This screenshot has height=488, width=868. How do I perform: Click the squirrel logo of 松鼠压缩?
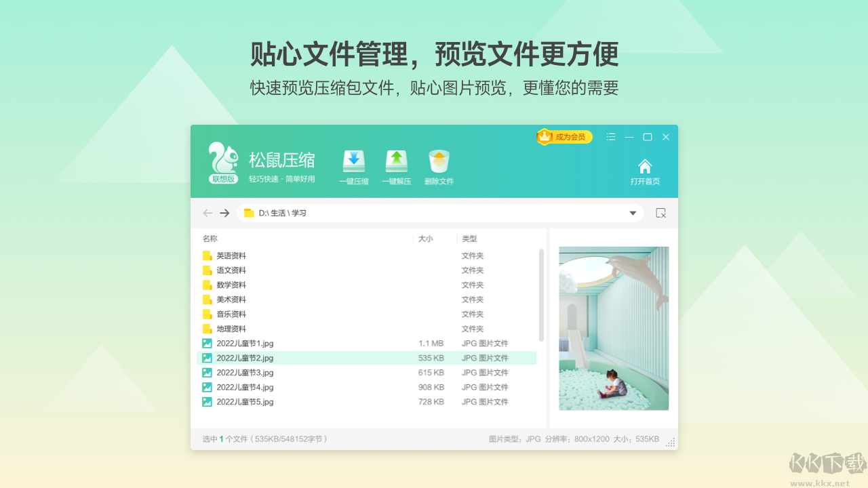point(224,157)
